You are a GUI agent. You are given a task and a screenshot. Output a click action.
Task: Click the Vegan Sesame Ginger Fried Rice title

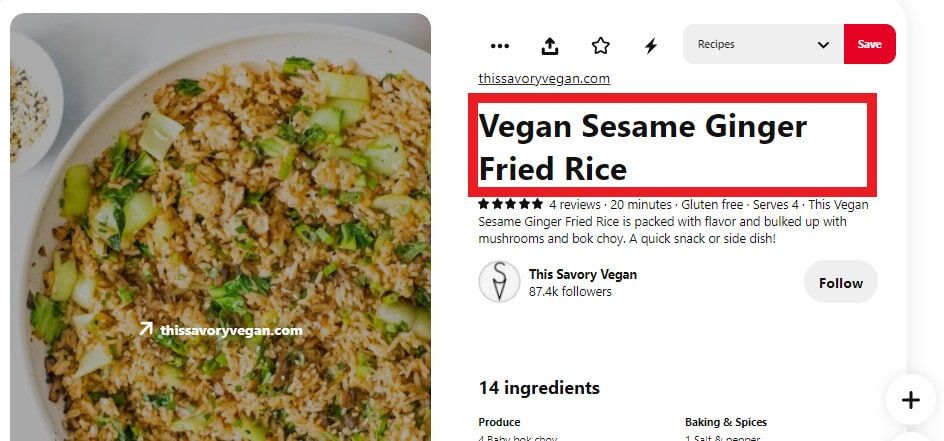click(642, 147)
